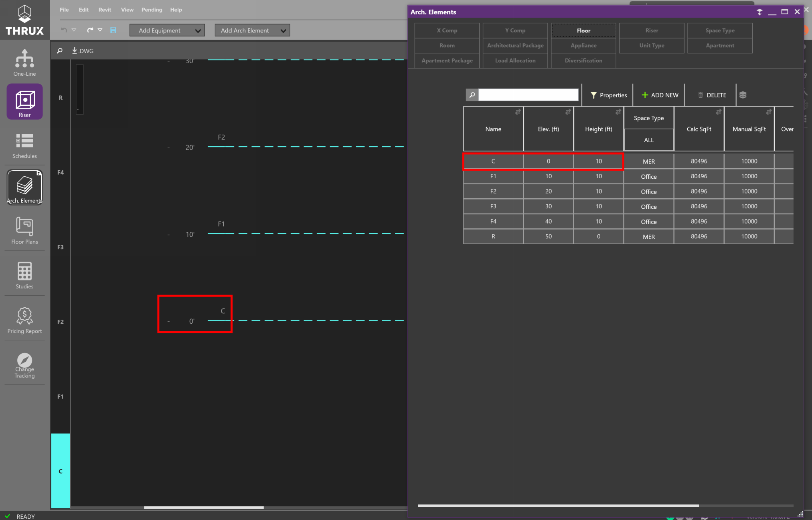
Task: Open the Space Type ALL filter
Action: (x=648, y=140)
